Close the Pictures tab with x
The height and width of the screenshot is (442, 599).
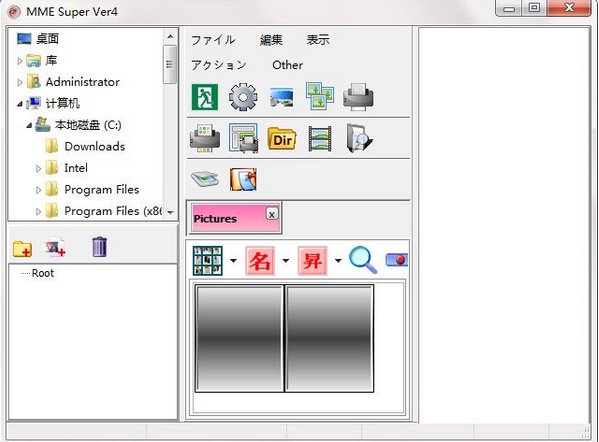(x=272, y=214)
